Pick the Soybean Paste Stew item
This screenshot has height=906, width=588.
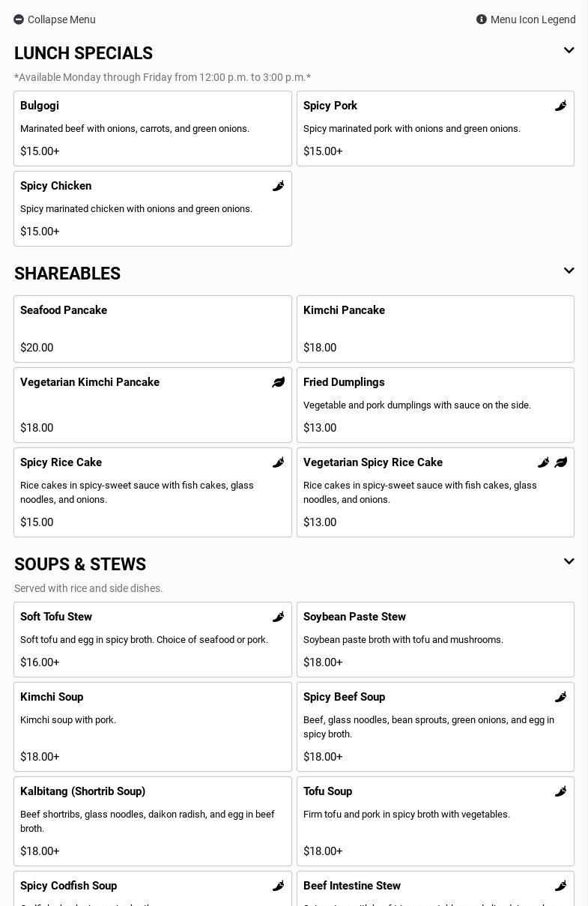(x=435, y=639)
